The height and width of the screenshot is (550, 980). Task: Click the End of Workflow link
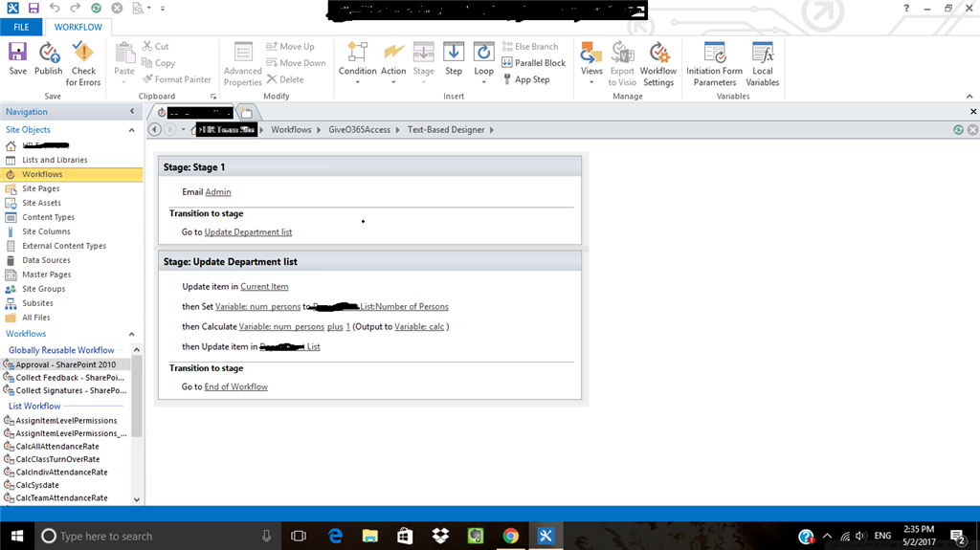coord(236,386)
